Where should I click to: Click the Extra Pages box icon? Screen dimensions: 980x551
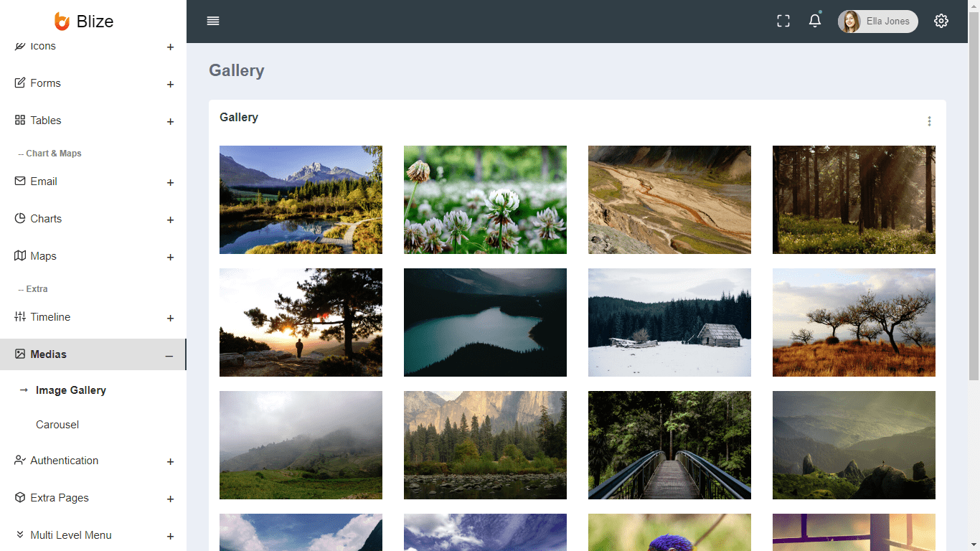20,497
